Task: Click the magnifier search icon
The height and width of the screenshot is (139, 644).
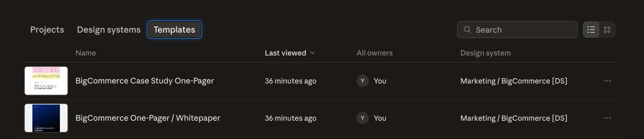Action: [x=467, y=30]
